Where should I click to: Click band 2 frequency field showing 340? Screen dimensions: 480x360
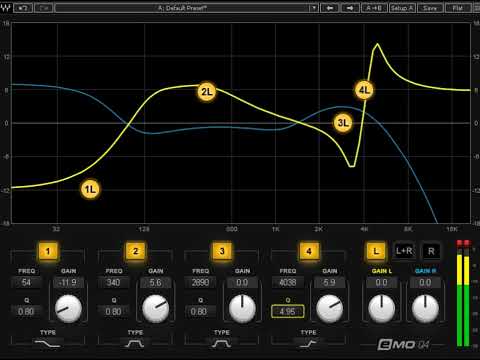(114, 283)
